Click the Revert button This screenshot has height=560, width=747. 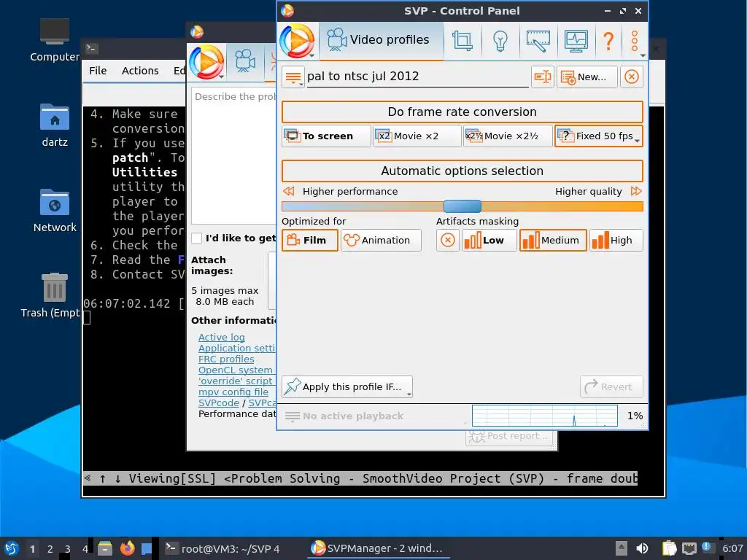(612, 386)
